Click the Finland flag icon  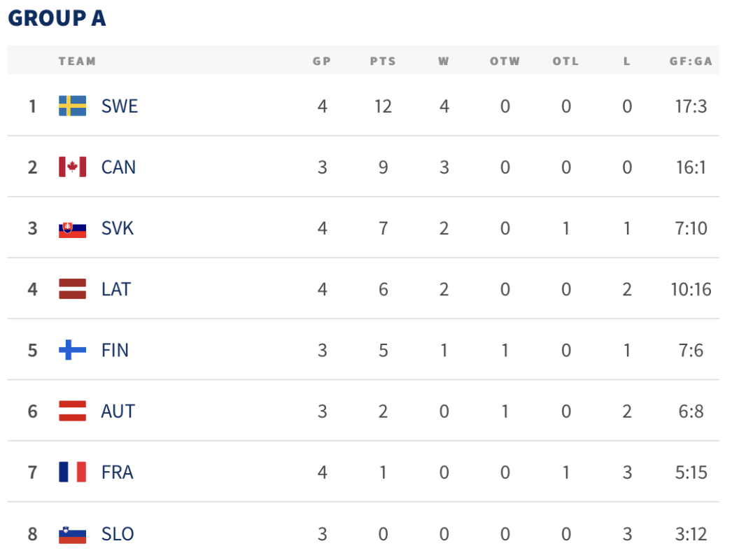click(x=72, y=350)
